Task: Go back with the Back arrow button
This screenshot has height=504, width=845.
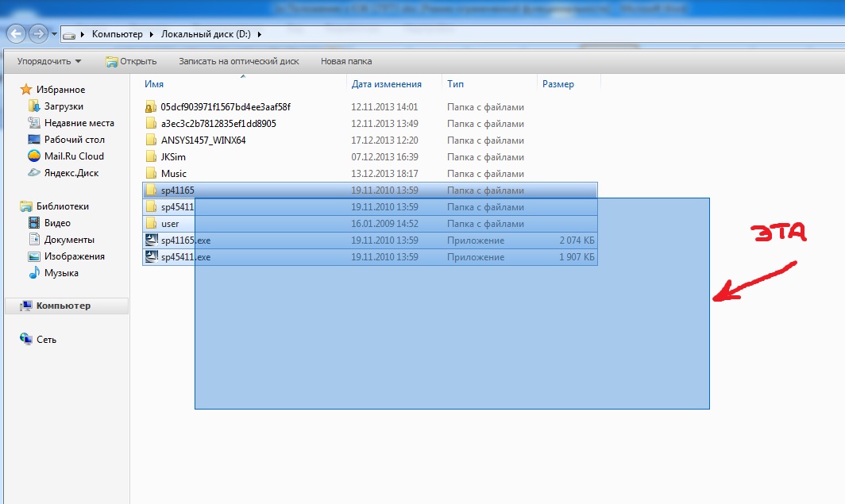Action: pyautogui.click(x=16, y=34)
